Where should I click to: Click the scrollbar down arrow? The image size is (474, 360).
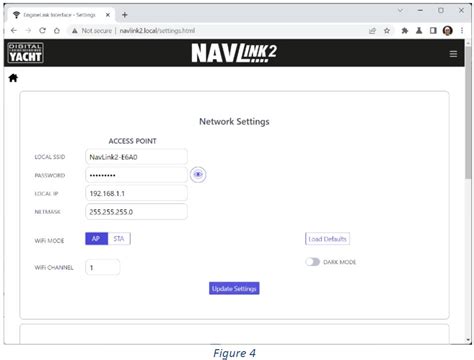(469, 340)
